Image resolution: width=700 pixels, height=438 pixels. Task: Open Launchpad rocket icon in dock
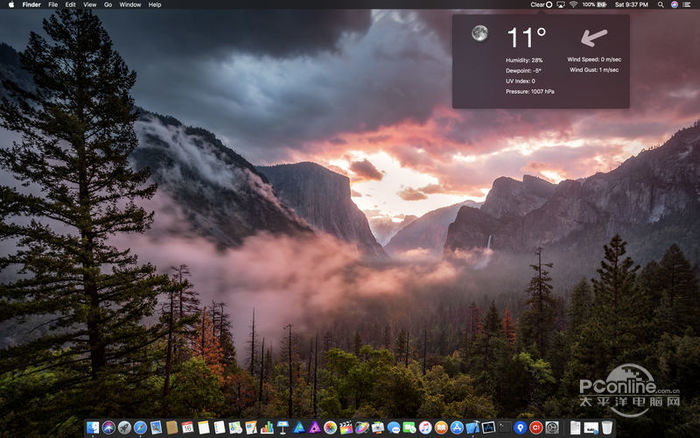(124, 427)
